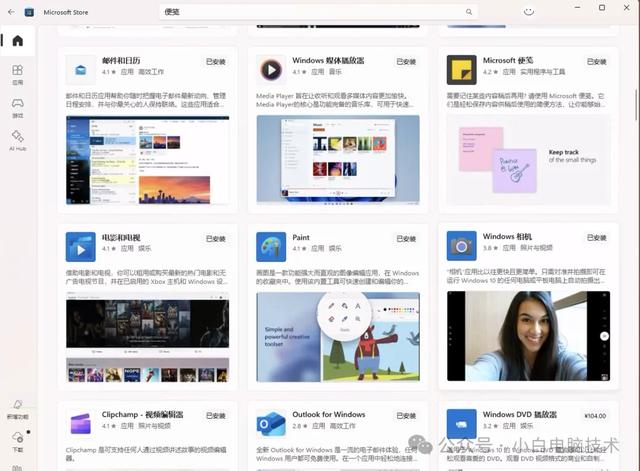Click the Clipchamp app icon
The image size is (640, 471).
80,424
